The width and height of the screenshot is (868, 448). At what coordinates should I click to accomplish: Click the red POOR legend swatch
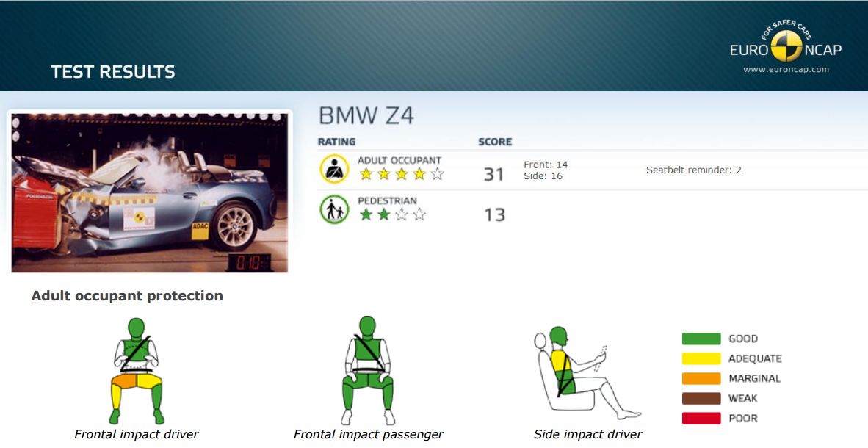tap(701, 419)
